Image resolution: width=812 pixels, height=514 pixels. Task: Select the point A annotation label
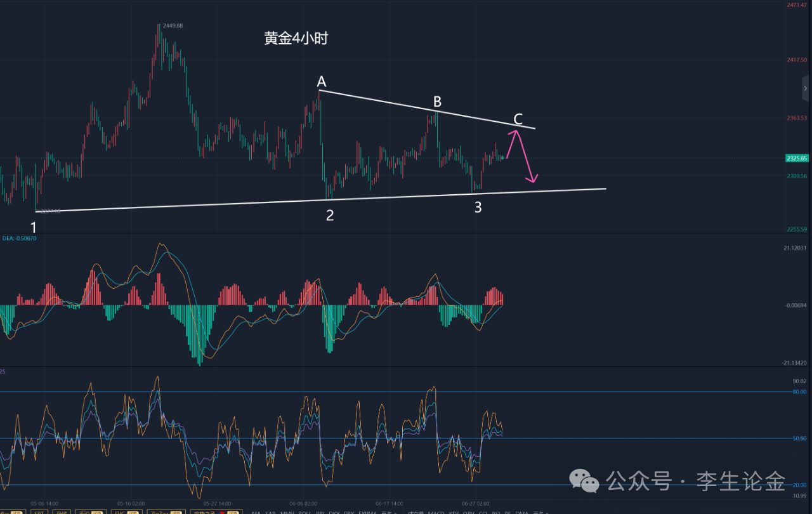pyautogui.click(x=322, y=82)
